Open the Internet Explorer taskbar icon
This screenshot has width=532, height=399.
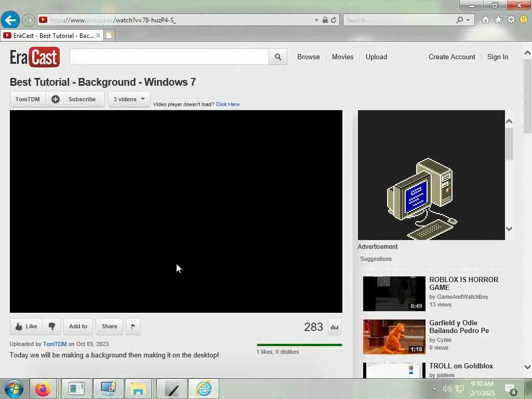[204, 389]
